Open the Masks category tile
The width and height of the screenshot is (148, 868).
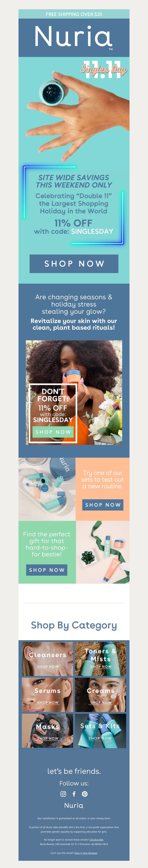(47, 731)
